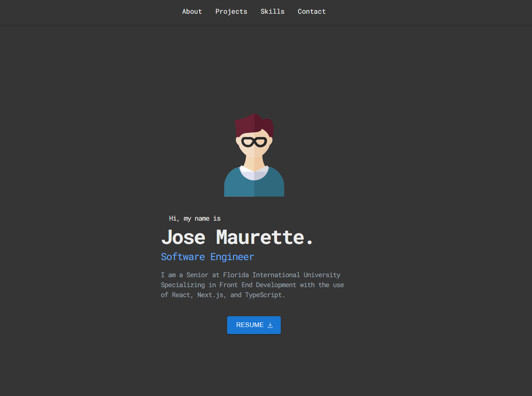Click the word "TypeScript" in the bio
The width and height of the screenshot is (532, 396).
click(x=264, y=295)
